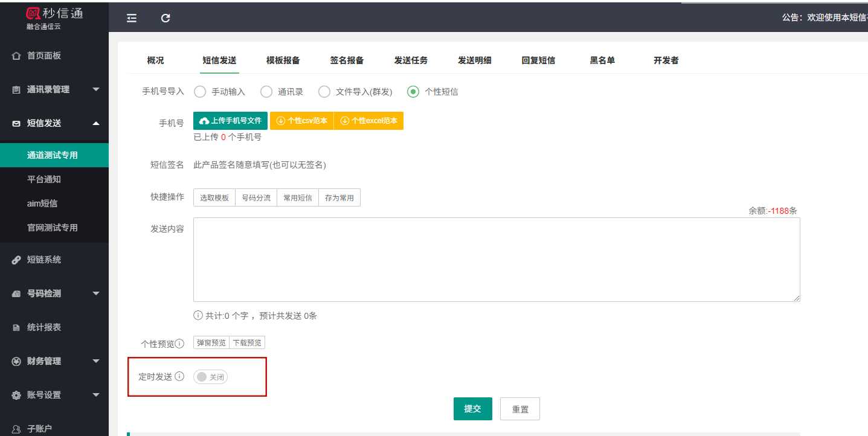Open 短链系统 via its link icon
This screenshot has height=436, width=868.
[16, 259]
